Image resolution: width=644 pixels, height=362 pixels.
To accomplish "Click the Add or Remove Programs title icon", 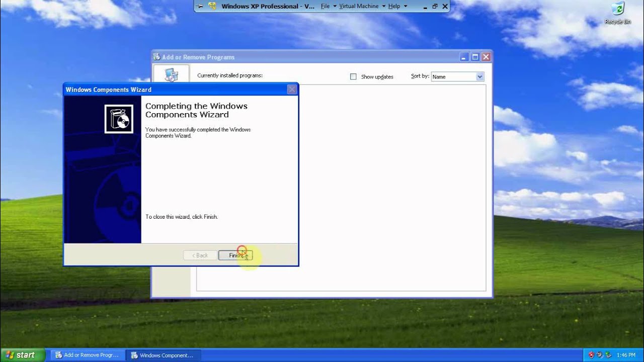I will click(157, 57).
